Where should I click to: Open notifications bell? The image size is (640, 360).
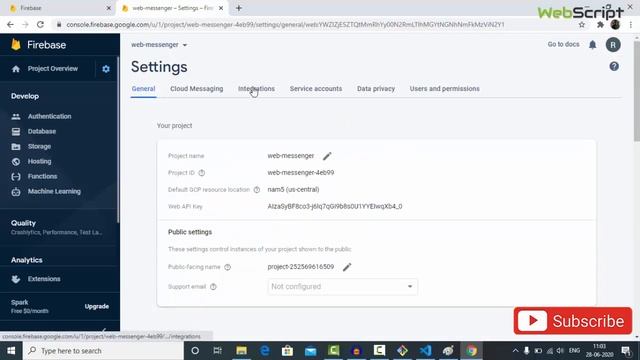click(x=593, y=44)
